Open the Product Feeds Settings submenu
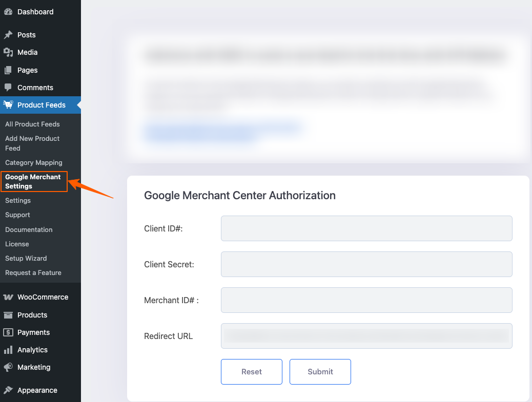Screen dimensions: 532x402 point(18,201)
